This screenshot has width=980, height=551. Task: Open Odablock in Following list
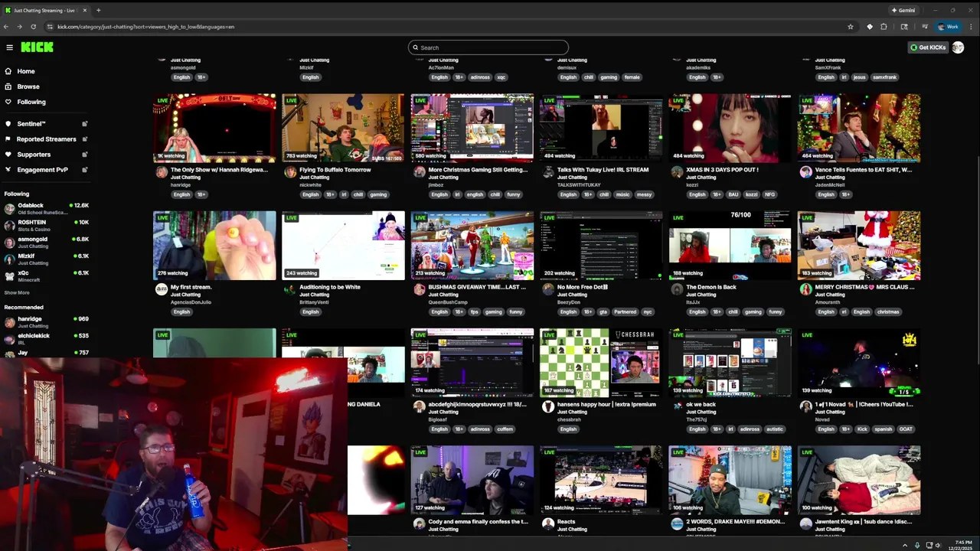[x=46, y=209]
